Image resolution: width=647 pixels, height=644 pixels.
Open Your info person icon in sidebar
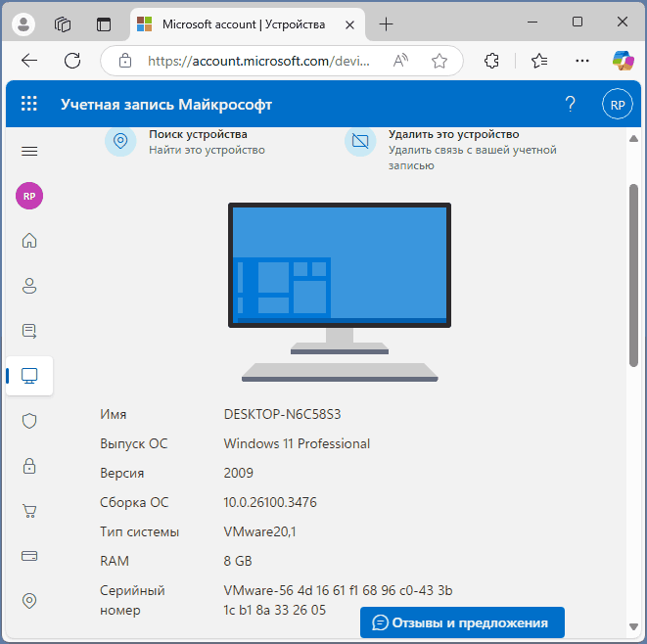pyautogui.click(x=29, y=286)
